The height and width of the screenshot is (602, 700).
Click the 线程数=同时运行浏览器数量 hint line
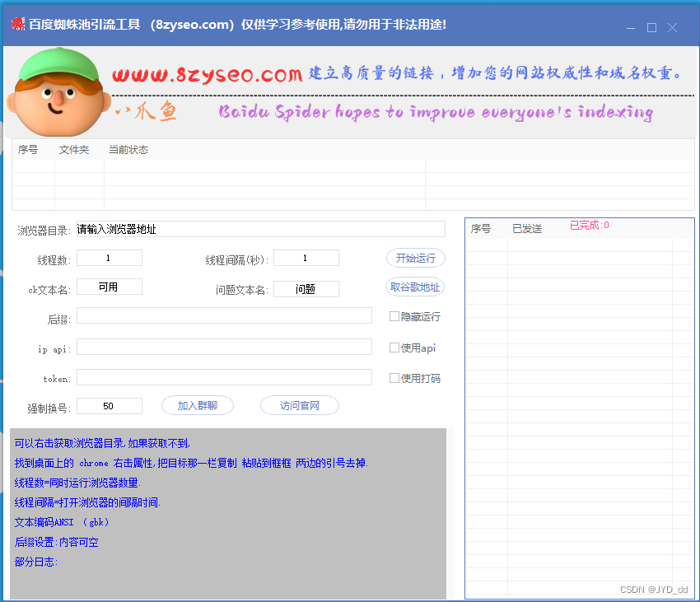pos(77,483)
